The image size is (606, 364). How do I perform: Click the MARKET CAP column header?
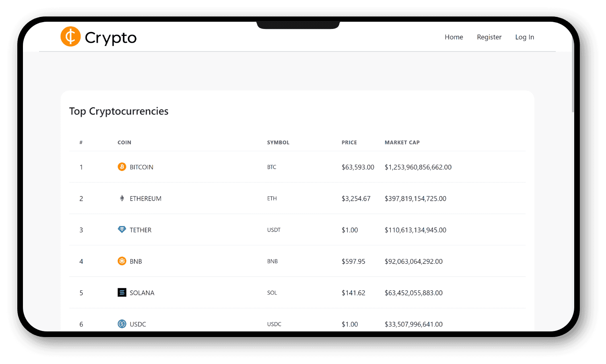coord(402,142)
